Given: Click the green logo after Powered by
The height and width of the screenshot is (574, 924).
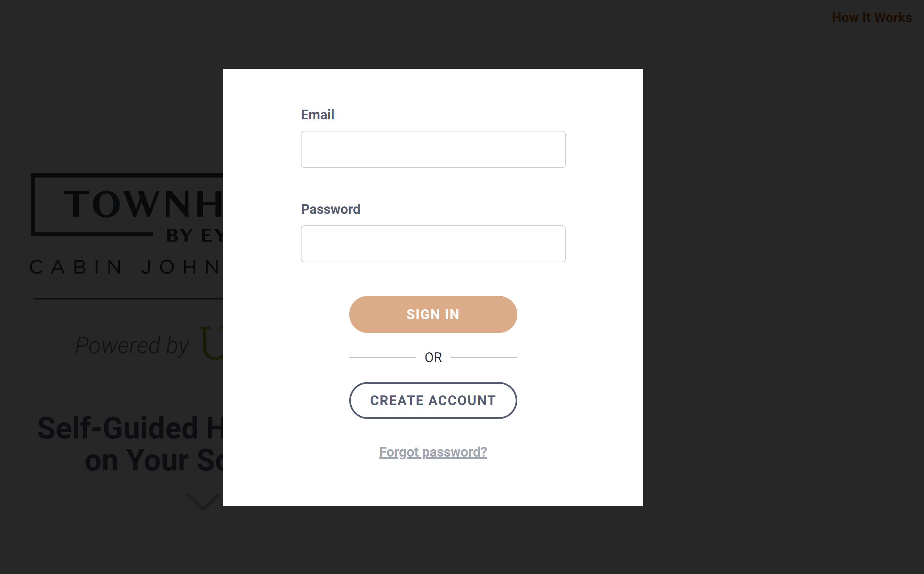Looking at the screenshot, I should pyautogui.click(x=212, y=343).
